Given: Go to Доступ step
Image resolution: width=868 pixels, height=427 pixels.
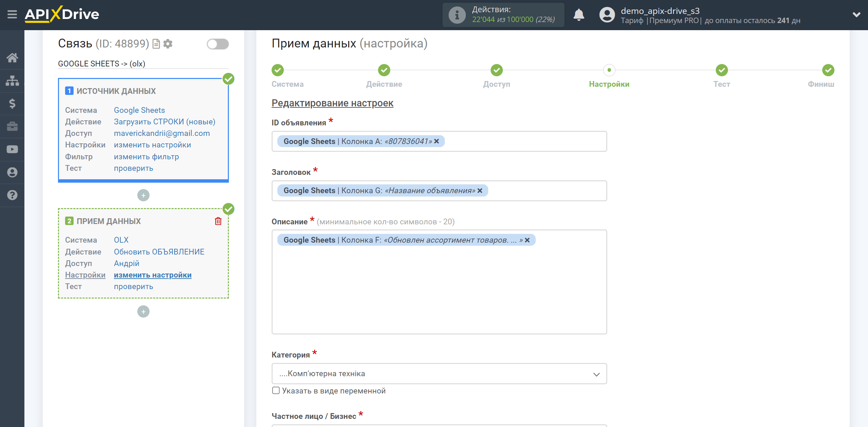Looking at the screenshot, I should pos(497,70).
